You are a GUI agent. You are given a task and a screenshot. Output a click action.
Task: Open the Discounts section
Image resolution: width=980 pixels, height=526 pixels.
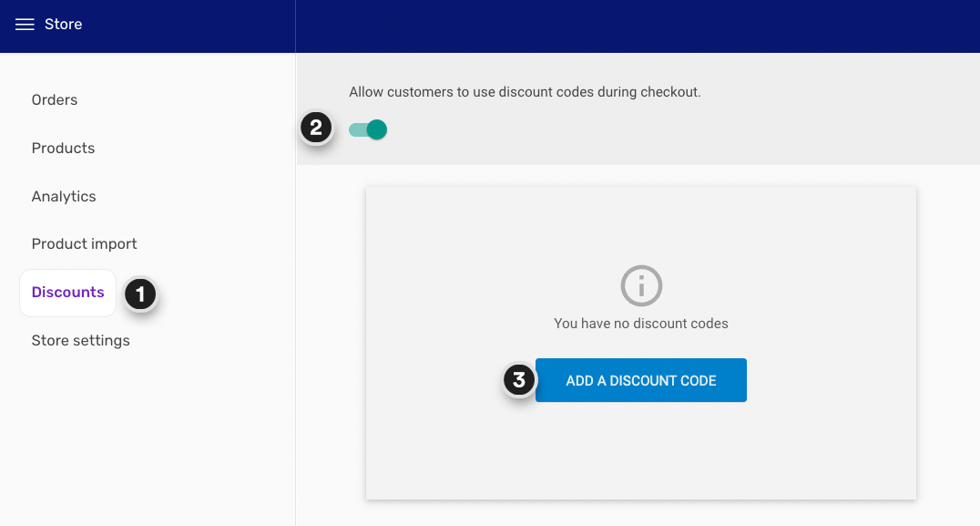coord(67,292)
